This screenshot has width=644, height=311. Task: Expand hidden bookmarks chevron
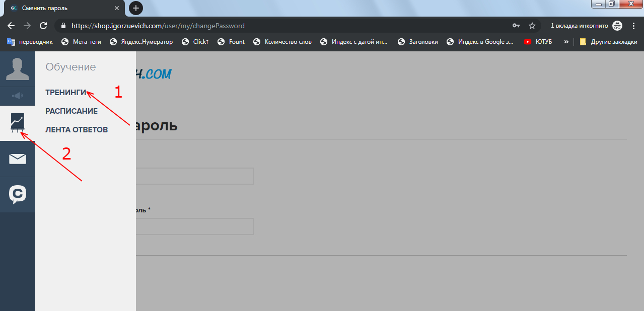click(x=566, y=42)
